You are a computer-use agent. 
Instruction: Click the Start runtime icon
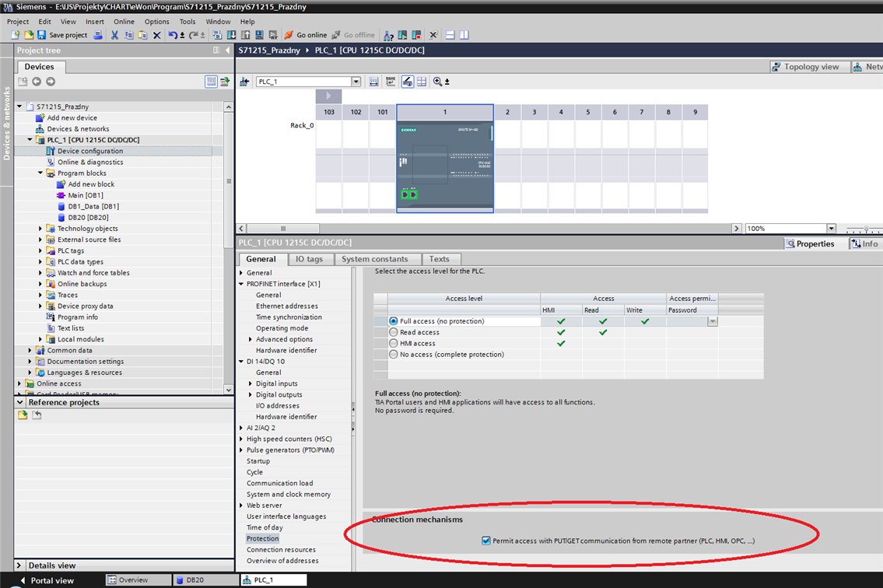coord(273,35)
